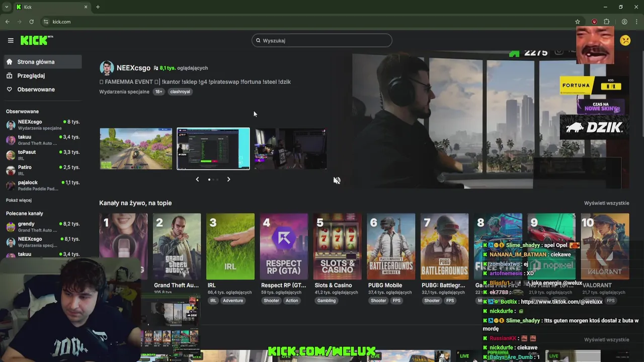Screen dimensions: 644x362
Task: Click Wyświetl wszystkie for top channels
Action: point(606,203)
